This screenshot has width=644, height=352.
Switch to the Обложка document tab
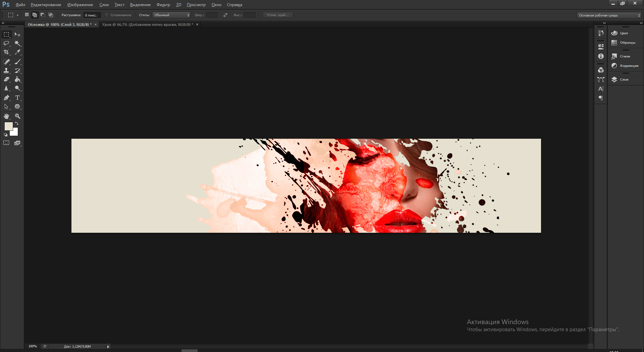coord(59,25)
